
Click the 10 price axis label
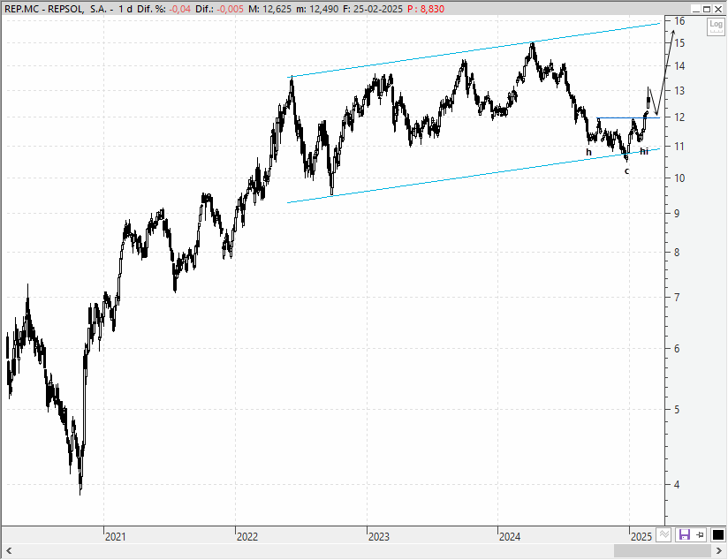(679, 178)
